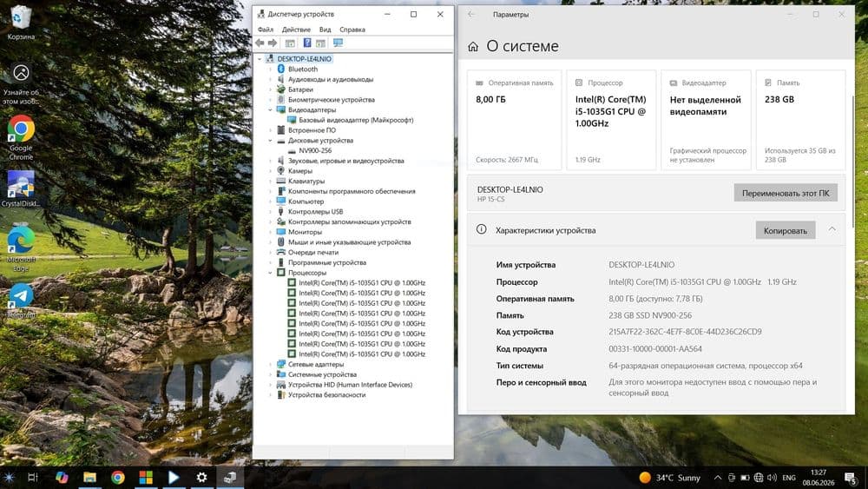The width and height of the screenshot is (868, 489).
Task: Collapse the DESKTOP-LE4LNIO root node arrow
Action: [x=260, y=59]
